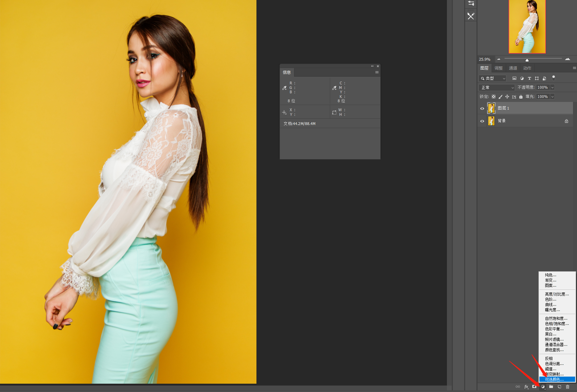
Task: Switch to the 通道 tab
Action: click(513, 68)
